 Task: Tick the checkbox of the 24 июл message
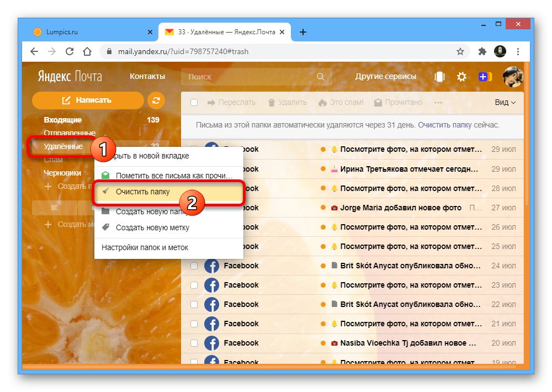click(x=194, y=266)
